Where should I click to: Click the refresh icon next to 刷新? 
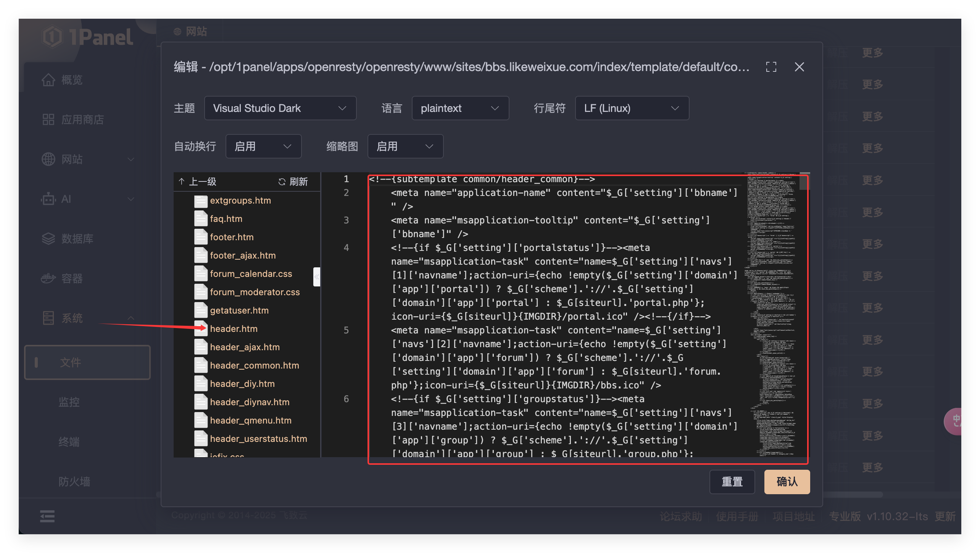pyautogui.click(x=282, y=182)
